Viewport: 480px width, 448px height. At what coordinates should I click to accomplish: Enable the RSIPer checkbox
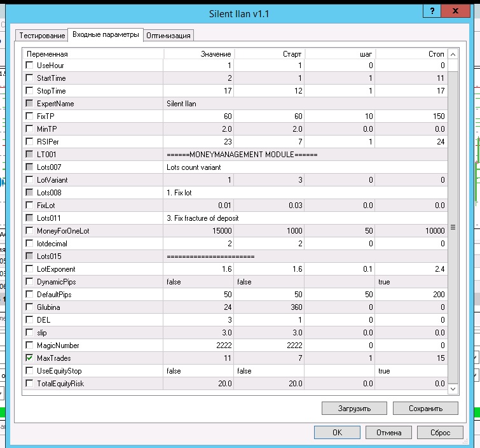point(29,141)
